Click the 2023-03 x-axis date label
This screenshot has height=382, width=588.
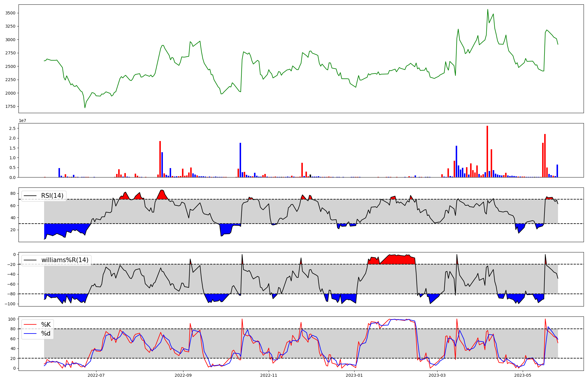pyautogui.click(x=437, y=375)
